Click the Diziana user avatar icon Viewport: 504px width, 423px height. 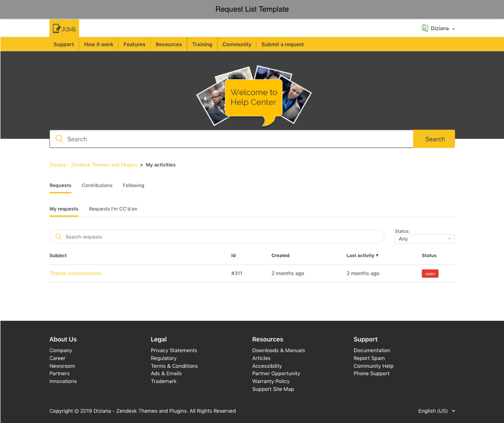[x=425, y=28]
